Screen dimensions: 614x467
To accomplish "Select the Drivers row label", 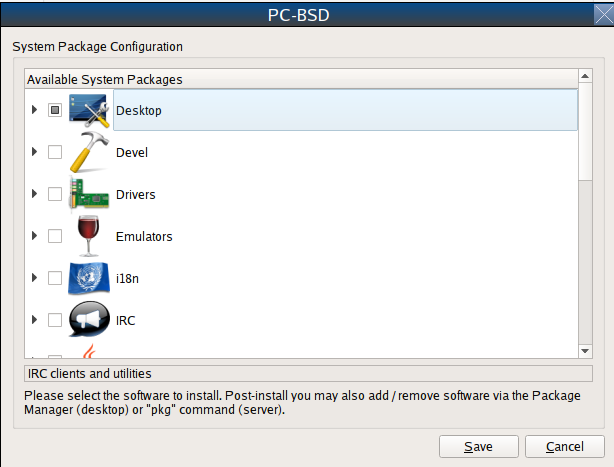I will pyautogui.click(x=135, y=195).
